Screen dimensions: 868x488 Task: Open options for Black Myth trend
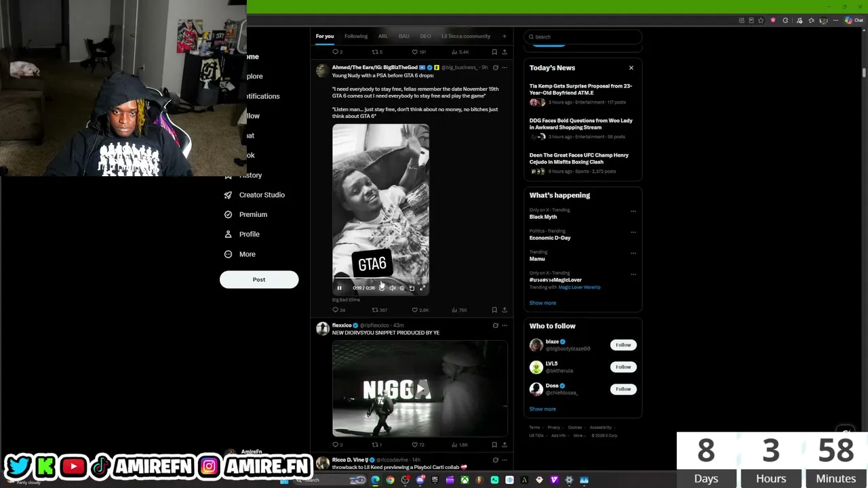click(x=633, y=211)
